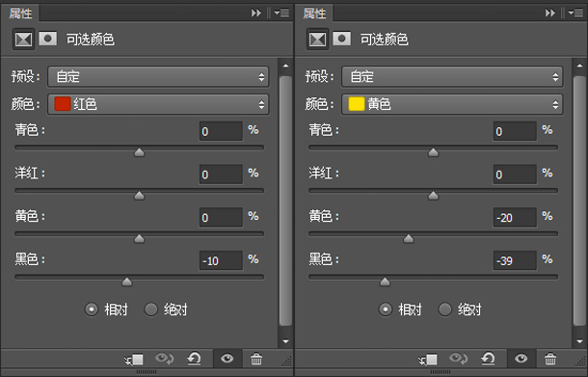Open the 预设 dropdown in left panel
The height and width of the screenshot is (377, 588).
click(x=158, y=76)
